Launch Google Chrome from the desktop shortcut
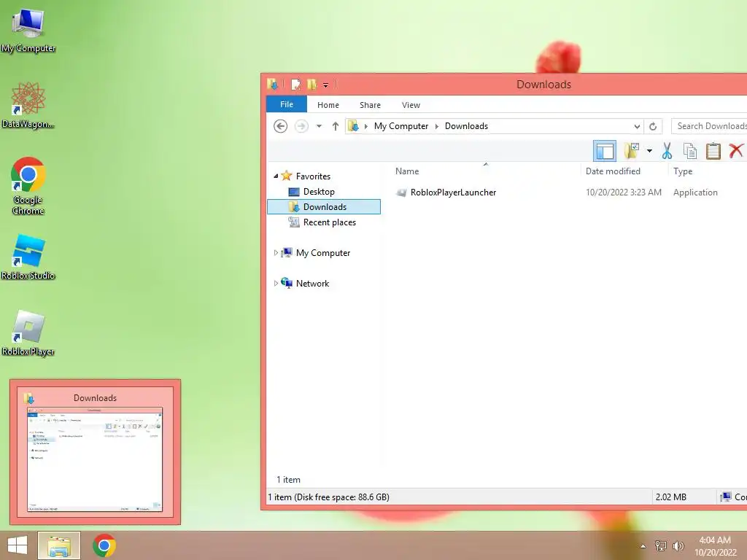747x560 pixels. (x=28, y=186)
